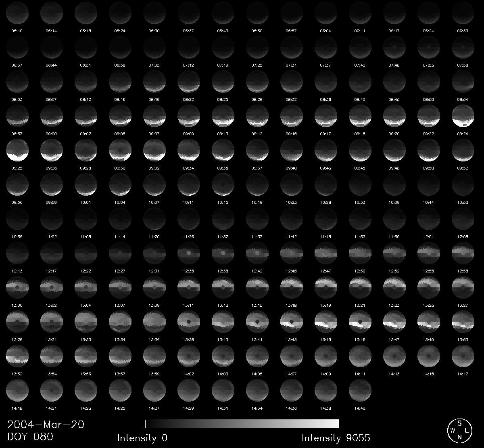484x448 pixels.
Task: Open the 13:00 sky thumbnail
Action: [17, 287]
